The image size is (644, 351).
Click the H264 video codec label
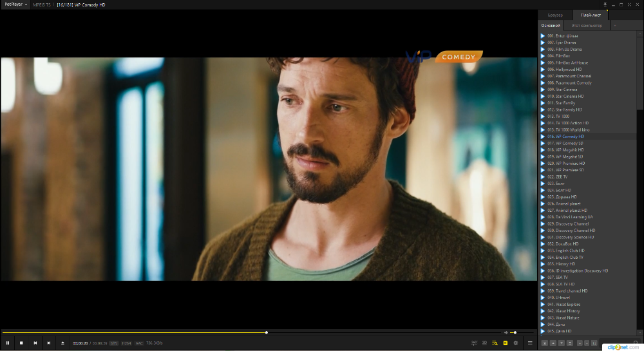pyautogui.click(x=126, y=343)
